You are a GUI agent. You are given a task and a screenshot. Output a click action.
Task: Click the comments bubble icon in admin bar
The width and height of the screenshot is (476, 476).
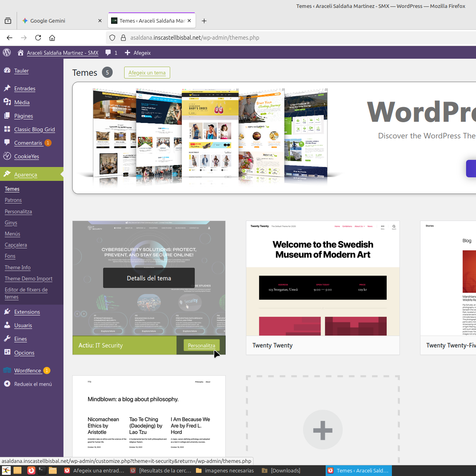[x=108, y=53]
